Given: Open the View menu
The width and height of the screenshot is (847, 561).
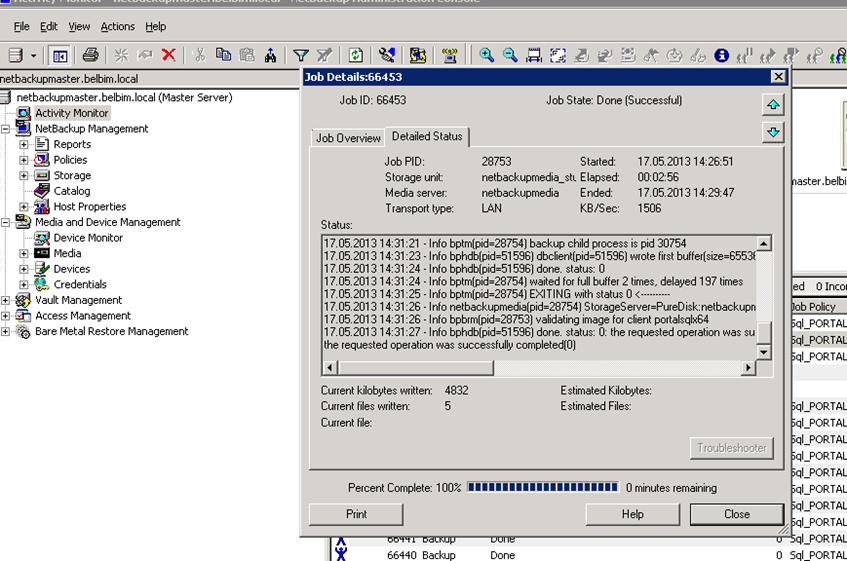Looking at the screenshot, I should click(79, 26).
